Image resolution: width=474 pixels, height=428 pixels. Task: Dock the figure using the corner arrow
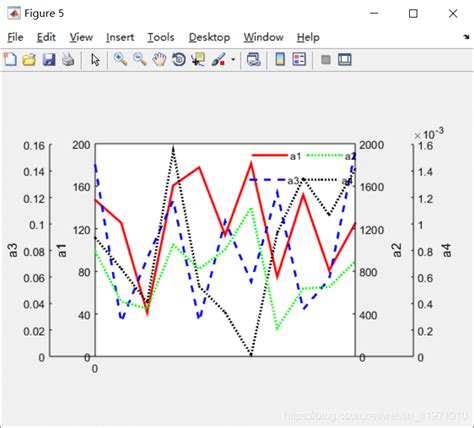(466, 37)
